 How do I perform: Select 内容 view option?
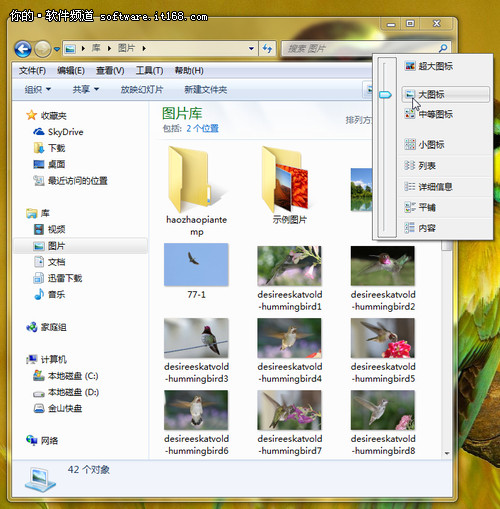[x=446, y=228]
